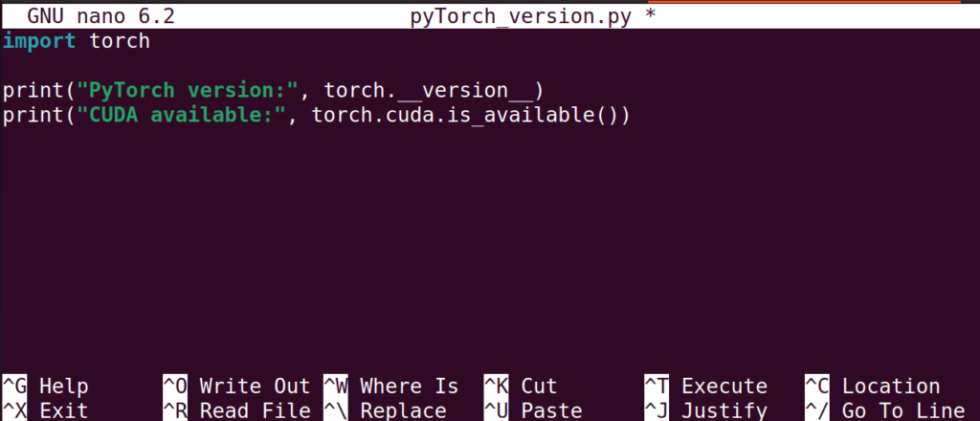Select the ^R Read File shortcut
Screen dimensions: 980x421
[x=236, y=410]
